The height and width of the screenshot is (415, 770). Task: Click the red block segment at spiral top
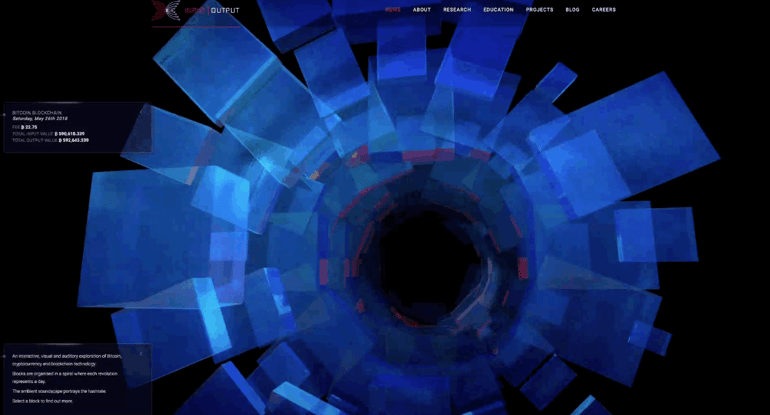pos(427,155)
